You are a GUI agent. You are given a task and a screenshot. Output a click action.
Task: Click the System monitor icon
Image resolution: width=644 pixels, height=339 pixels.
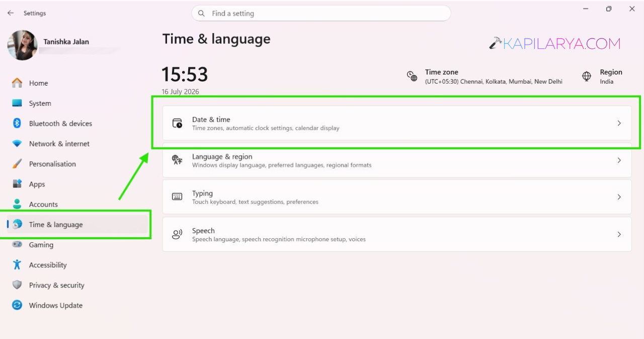coord(17,103)
